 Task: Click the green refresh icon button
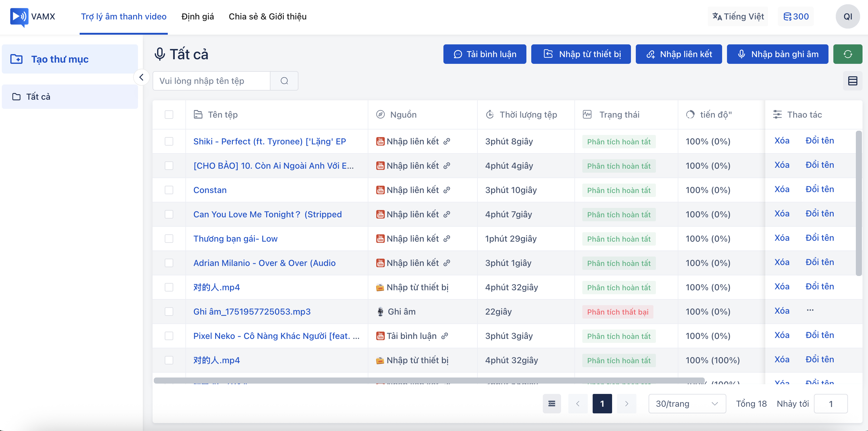tap(847, 54)
